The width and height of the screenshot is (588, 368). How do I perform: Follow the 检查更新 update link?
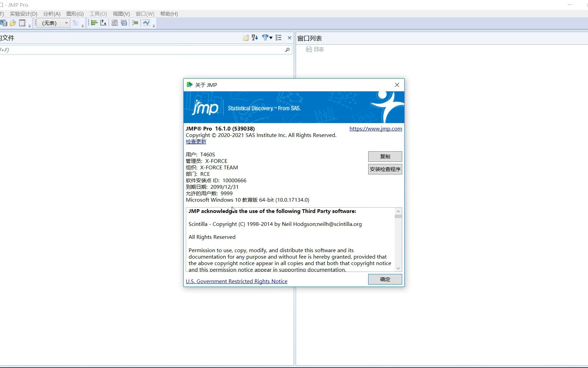coord(196,141)
